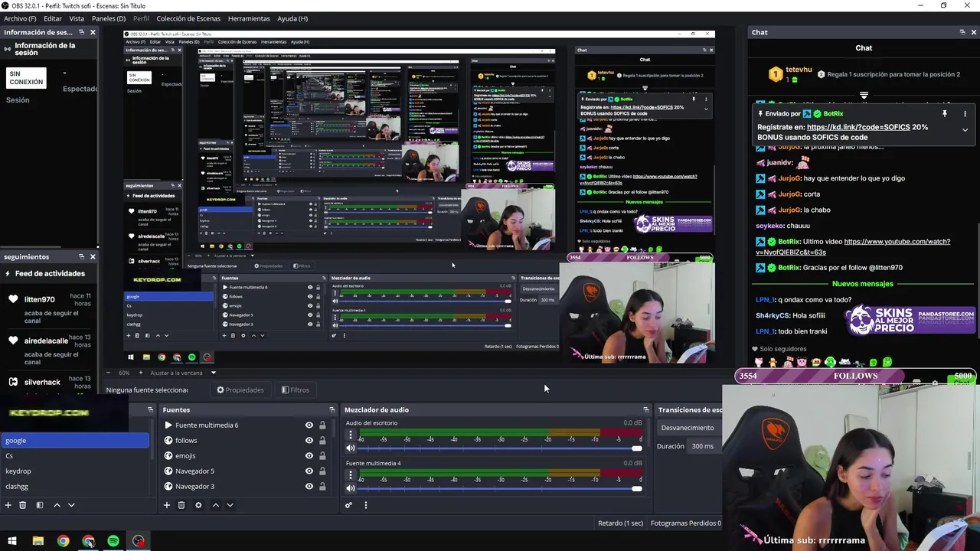The image size is (980, 551).
Task: Open File Explorer from the taskbar
Action: (x=38, y=541)
